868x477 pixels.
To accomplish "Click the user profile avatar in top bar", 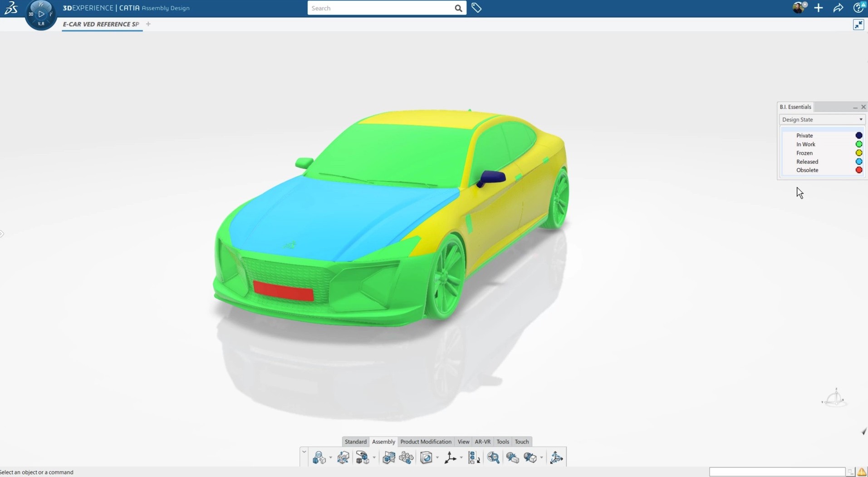I will click(798, 8).
